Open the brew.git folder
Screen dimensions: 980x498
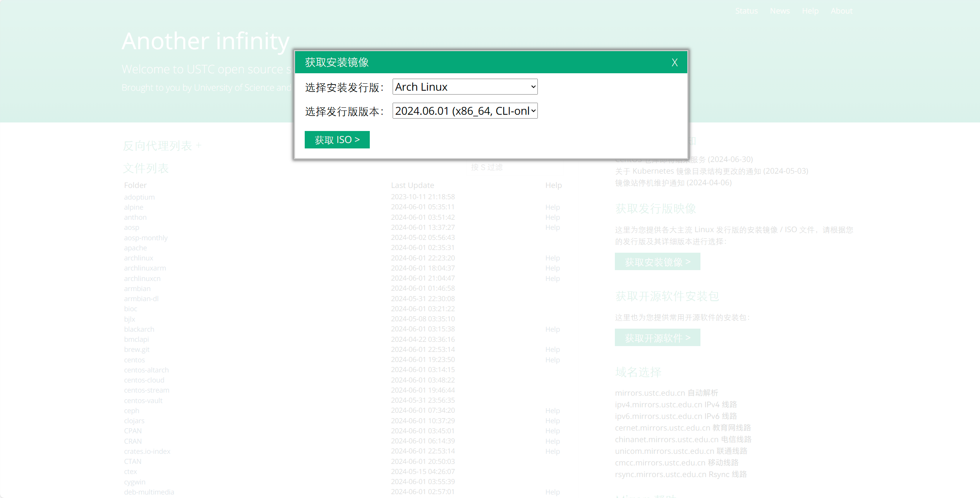click(137, 349)
